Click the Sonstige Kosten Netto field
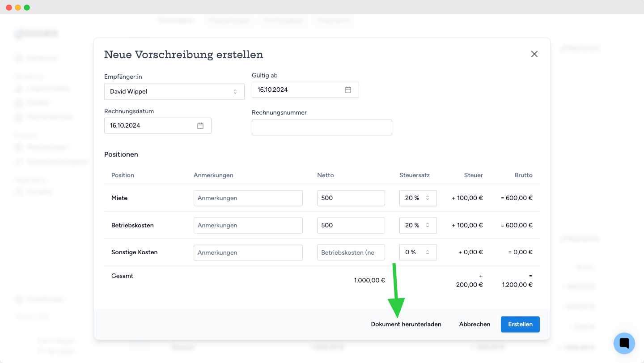 pos(351,252)
